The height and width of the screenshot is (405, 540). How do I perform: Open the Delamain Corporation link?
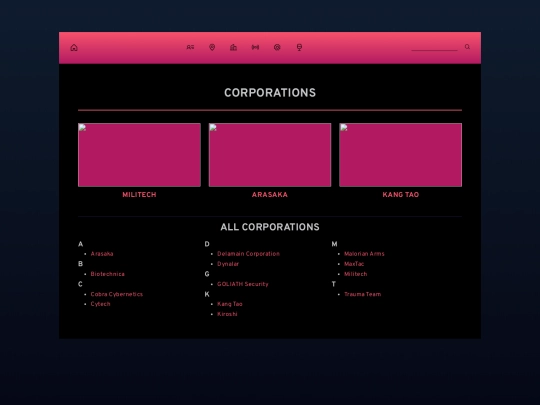tap(248, 254)
